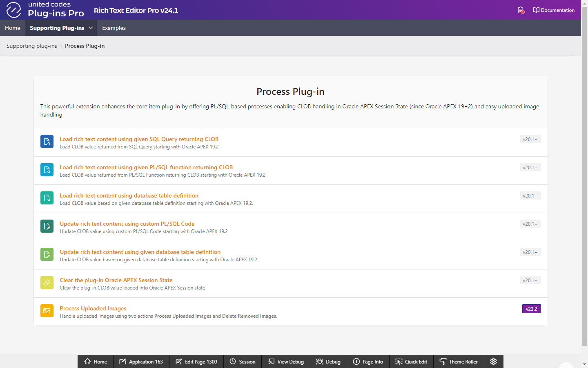The image size is (588, 368).
Task: Click Theme Roller in developer toolbar
Action: [459, 361]
